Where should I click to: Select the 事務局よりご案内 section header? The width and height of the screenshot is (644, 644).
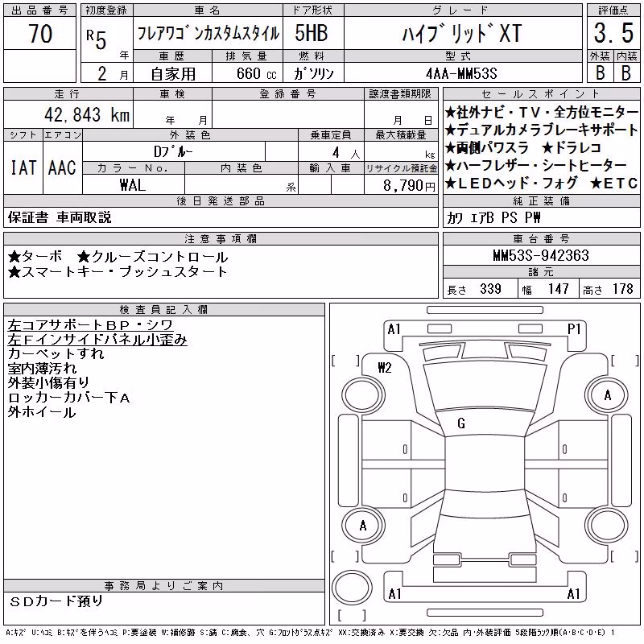click(x=164, y=586)
